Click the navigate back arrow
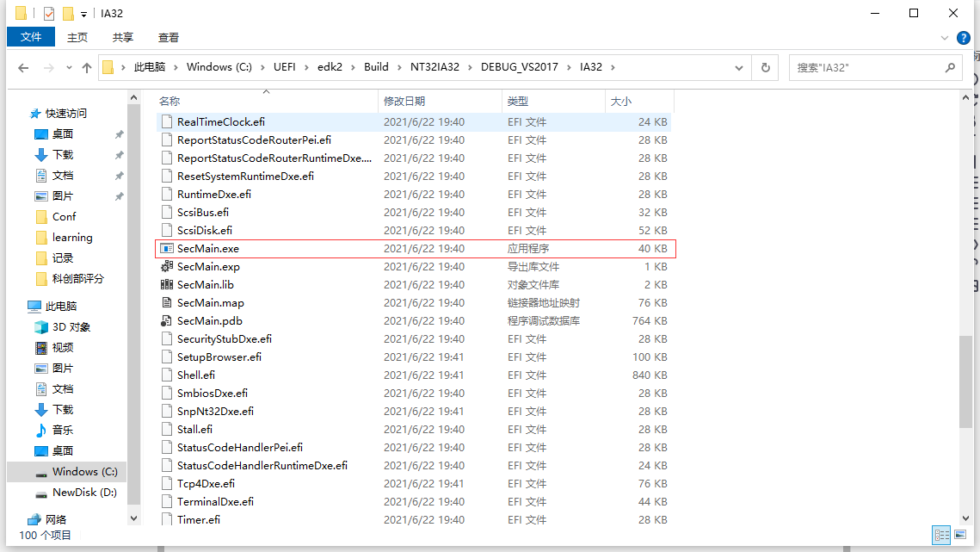Screen dimensions: 980x552 click(x=22, y=67)
